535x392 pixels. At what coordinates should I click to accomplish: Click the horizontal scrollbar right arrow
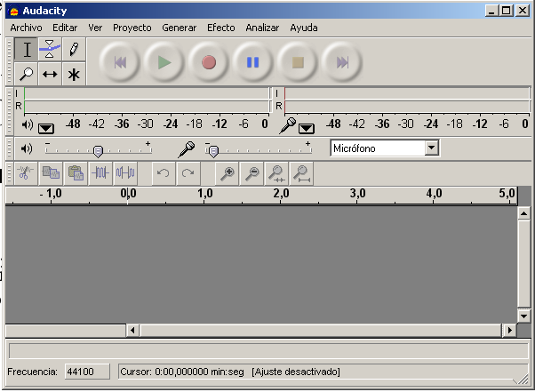coord(509,330)
